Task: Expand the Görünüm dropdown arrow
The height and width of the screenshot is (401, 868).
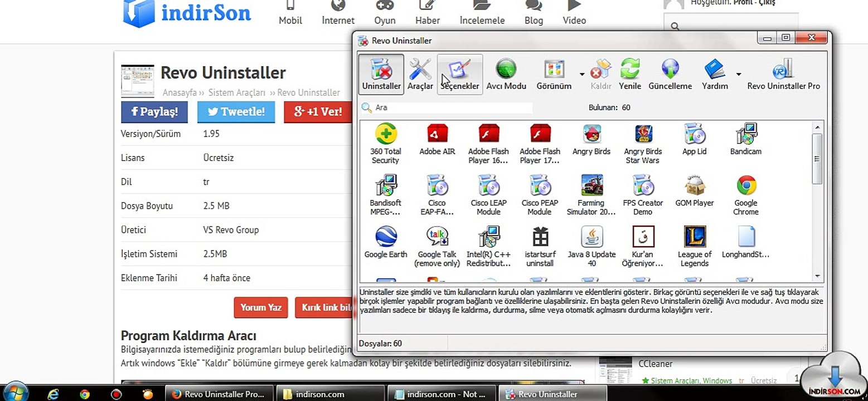Action: 581,74
